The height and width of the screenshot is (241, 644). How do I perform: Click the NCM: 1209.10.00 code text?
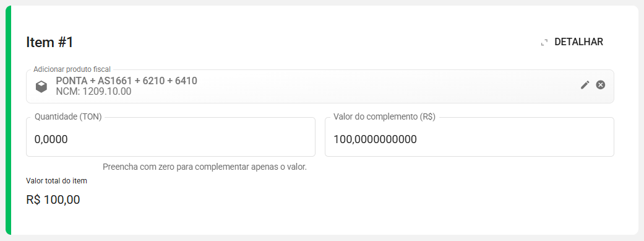93,91
